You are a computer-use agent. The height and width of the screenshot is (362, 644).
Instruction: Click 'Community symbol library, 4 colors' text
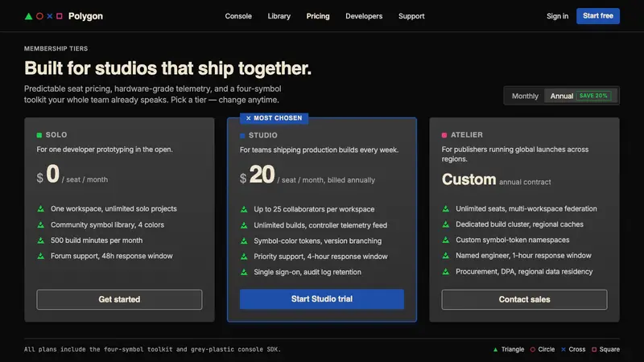[107, 224]
